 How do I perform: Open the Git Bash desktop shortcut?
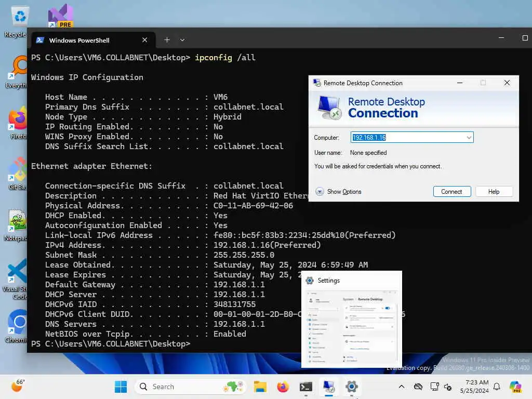pyautogui.click(x=17, y=173)
